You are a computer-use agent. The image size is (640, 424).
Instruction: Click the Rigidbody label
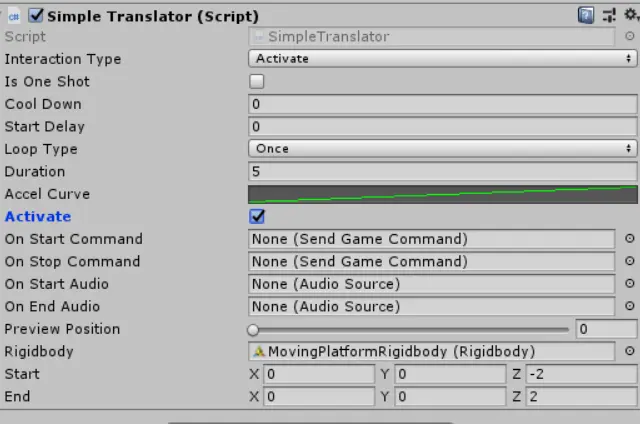click(39, 351)
